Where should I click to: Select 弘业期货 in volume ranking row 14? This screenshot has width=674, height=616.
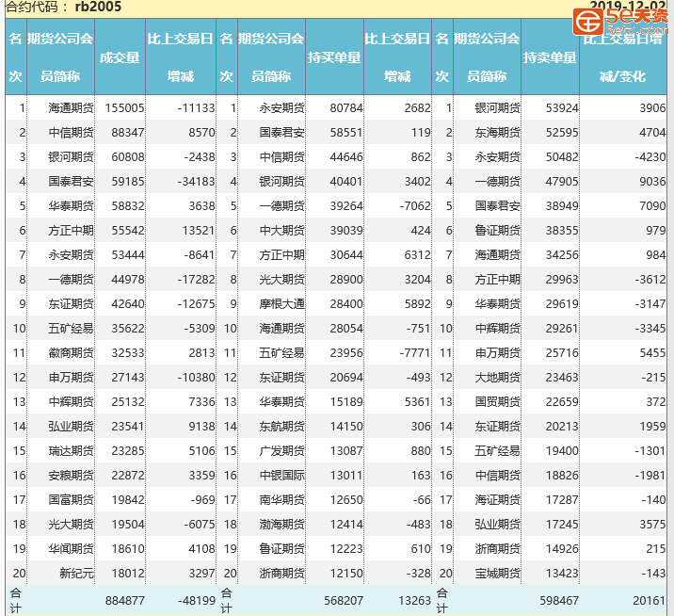71,427
